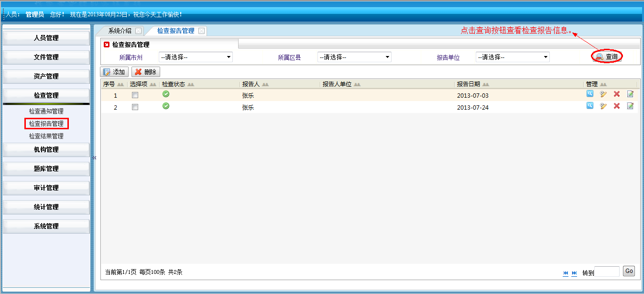
Task: Click the clock-pencil icon in 2013-07-03 row
Action: [x=603, y=94]
